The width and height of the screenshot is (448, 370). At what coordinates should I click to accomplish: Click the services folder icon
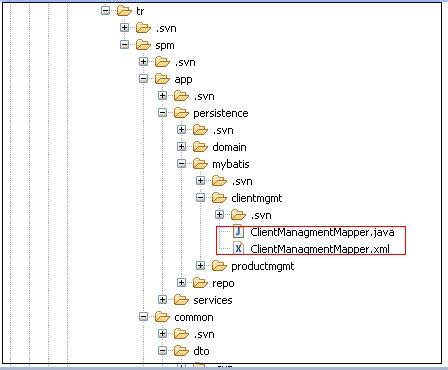coord(181,300)
